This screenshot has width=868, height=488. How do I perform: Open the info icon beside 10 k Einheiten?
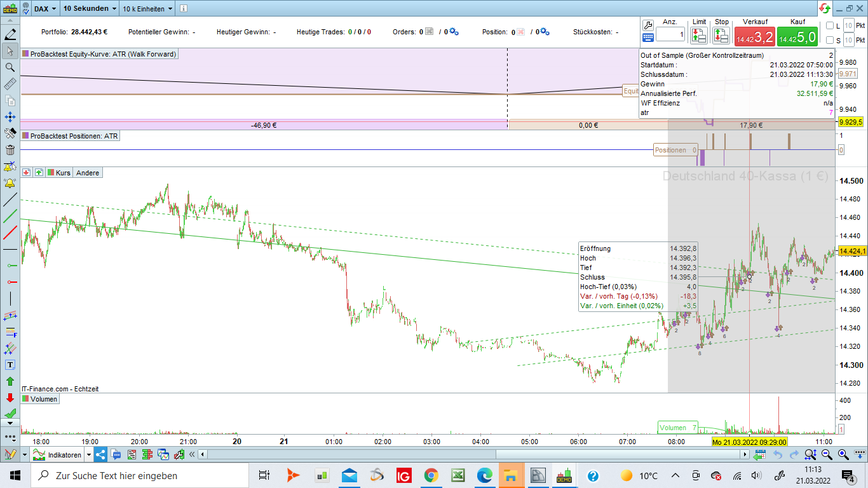[x=182, y=9]
